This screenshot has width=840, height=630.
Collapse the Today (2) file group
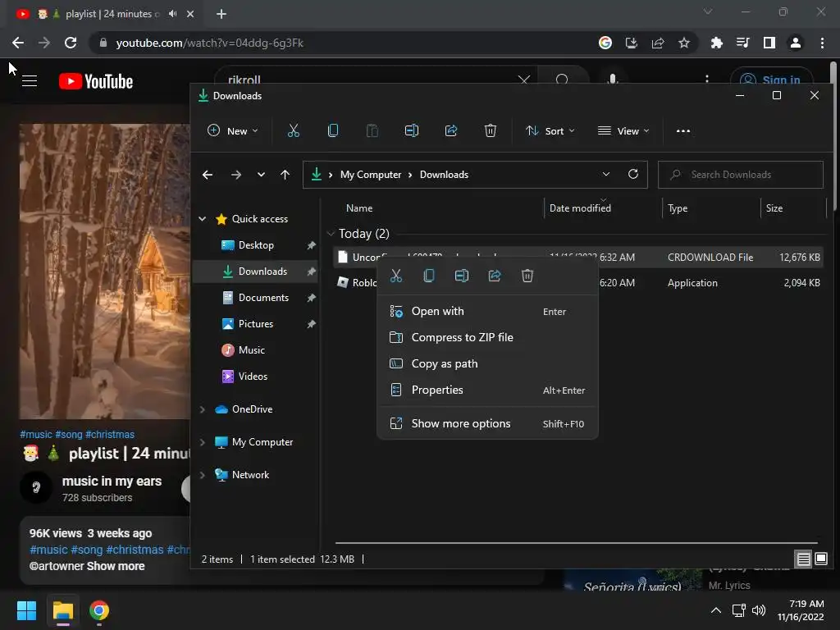coord(331,234)
